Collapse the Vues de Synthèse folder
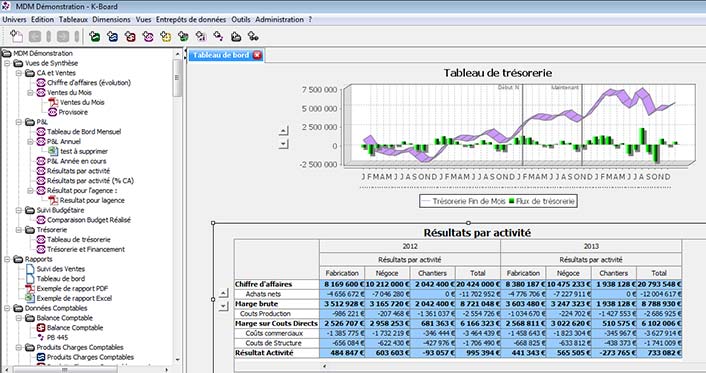 7,63
